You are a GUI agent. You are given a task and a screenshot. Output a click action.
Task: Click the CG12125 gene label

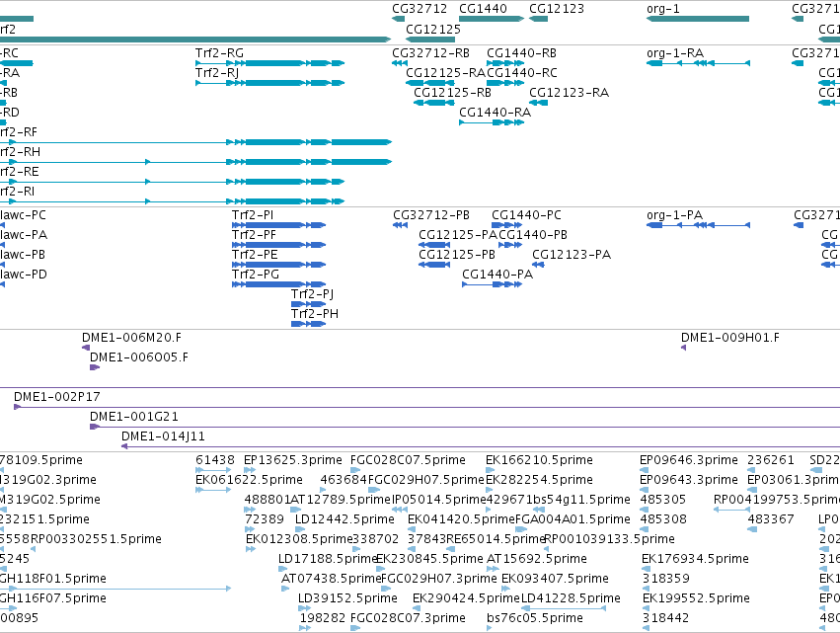433,29
